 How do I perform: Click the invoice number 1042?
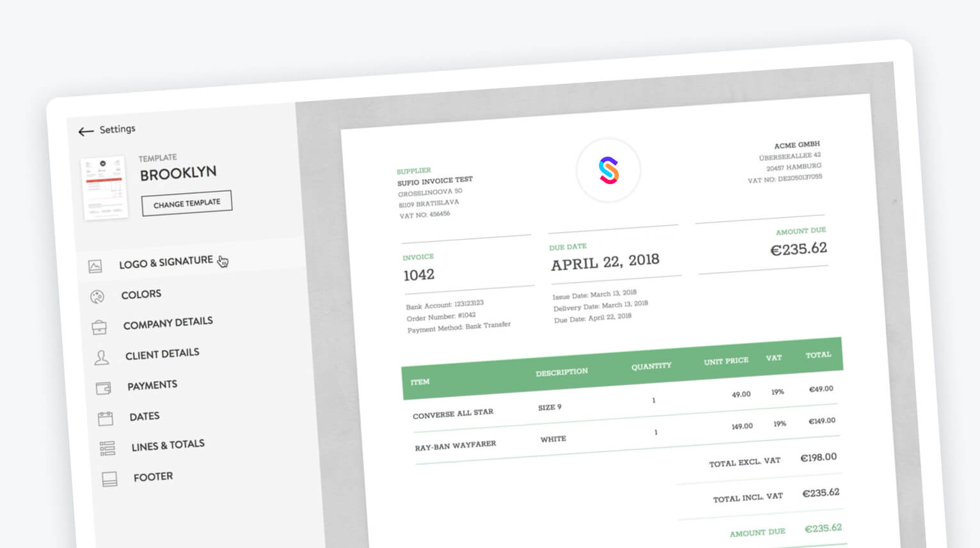[419, 275]
